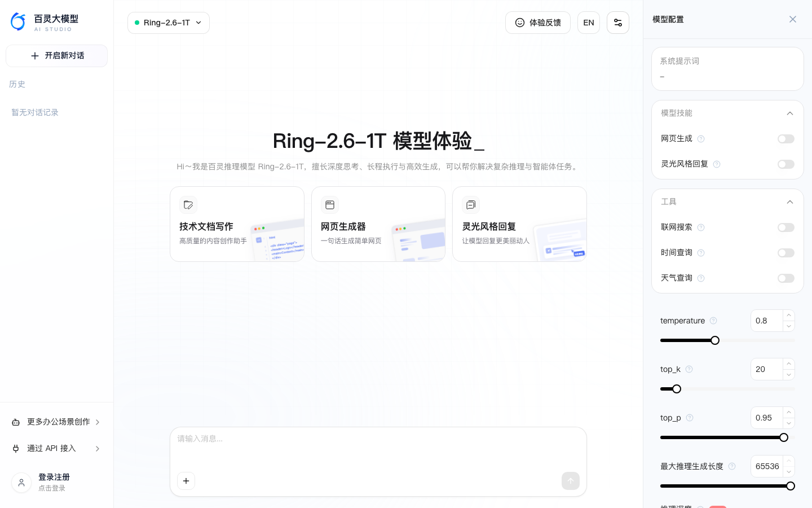Image resolution: width=812 pixels, height=508 pixels.
Task: Close the 模型配置 panel
Action: tap(793, 19)
